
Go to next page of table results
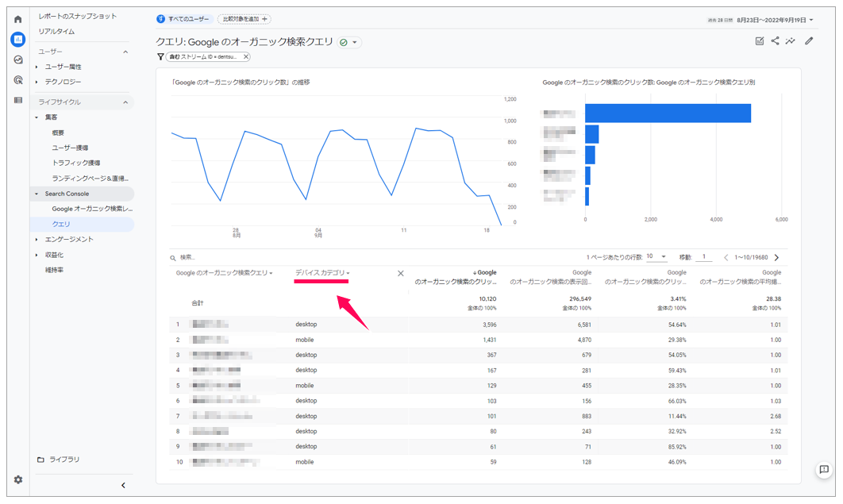pyautogui.click(x=776, y=257)
